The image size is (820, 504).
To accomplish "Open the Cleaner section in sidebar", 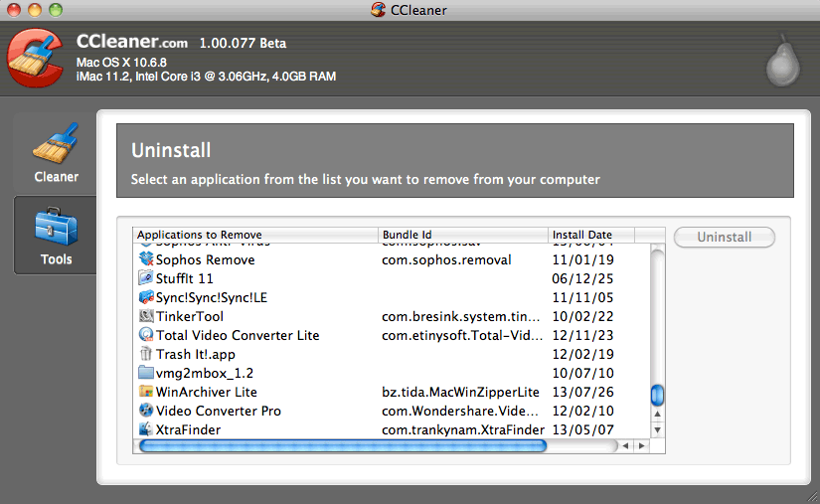I will (x=56, y=153).
